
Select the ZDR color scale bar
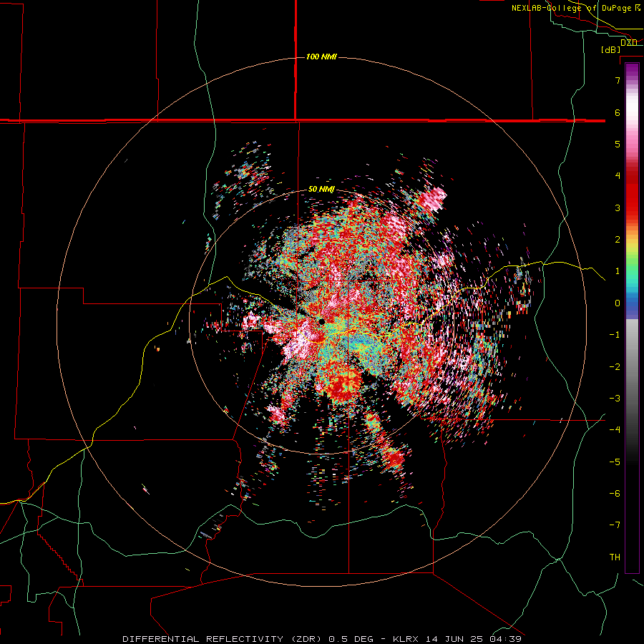pyautogui.click(x=632, y=318)
